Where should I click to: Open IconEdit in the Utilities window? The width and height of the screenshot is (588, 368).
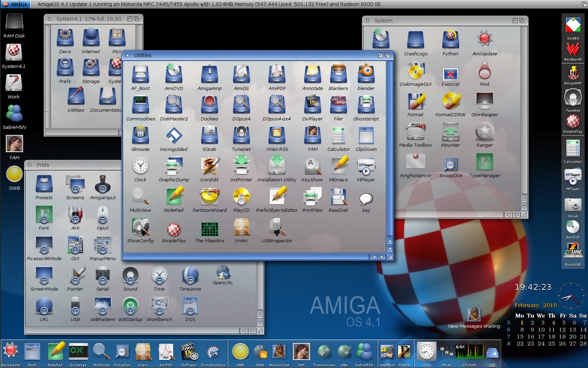pos(209,165)
